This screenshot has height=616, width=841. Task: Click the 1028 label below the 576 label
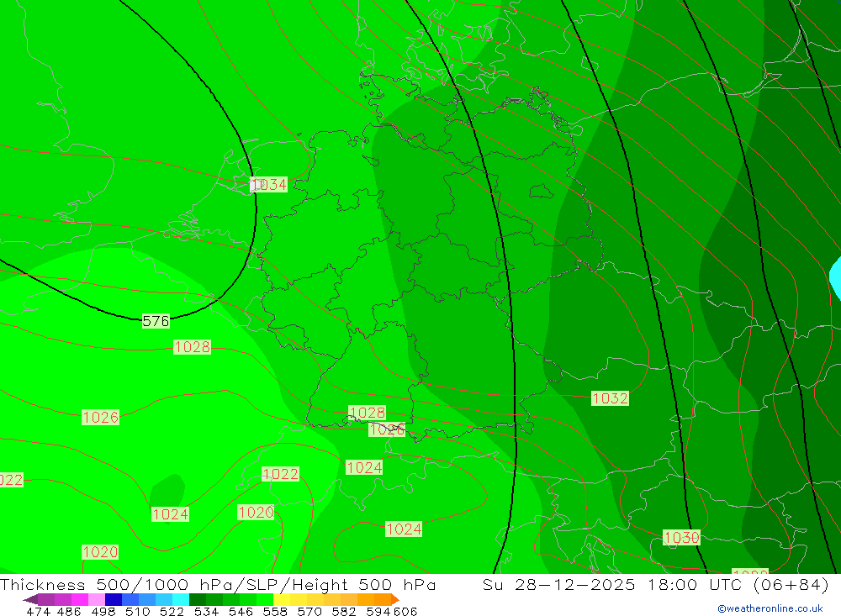click(x=192, y=347)
